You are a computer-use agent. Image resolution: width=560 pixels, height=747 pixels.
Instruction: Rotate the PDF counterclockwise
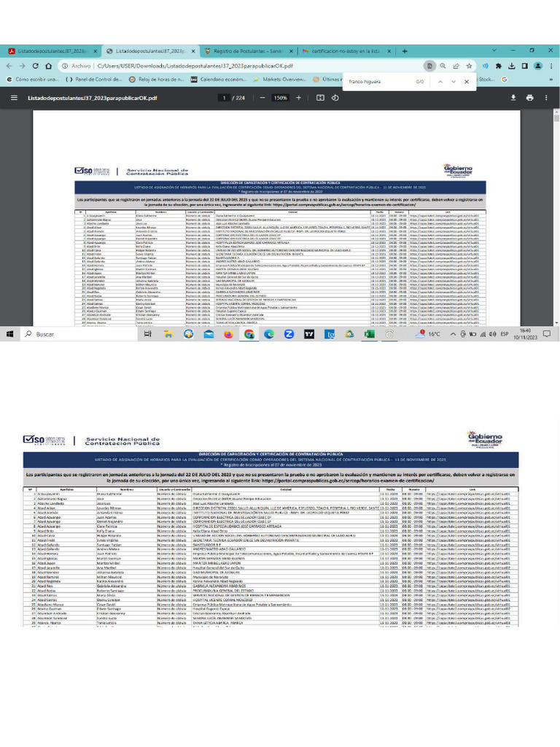(335, 98)
